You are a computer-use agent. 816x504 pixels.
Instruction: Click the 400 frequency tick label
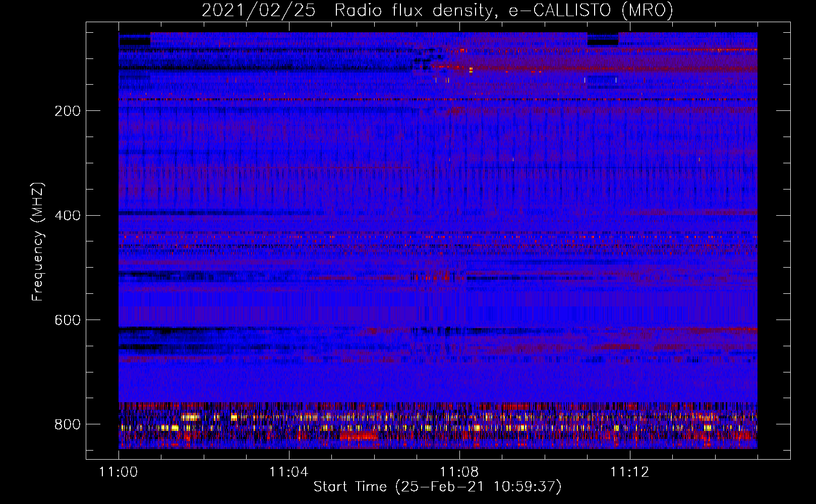tap(67, 216)
